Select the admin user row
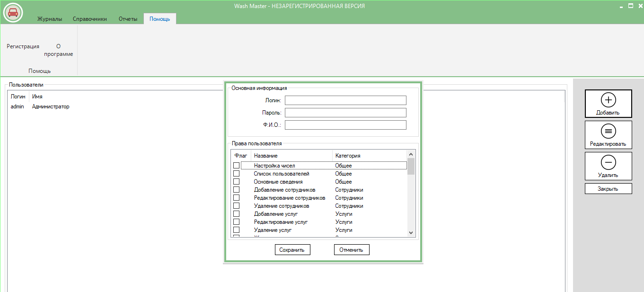 coord(18,106)
